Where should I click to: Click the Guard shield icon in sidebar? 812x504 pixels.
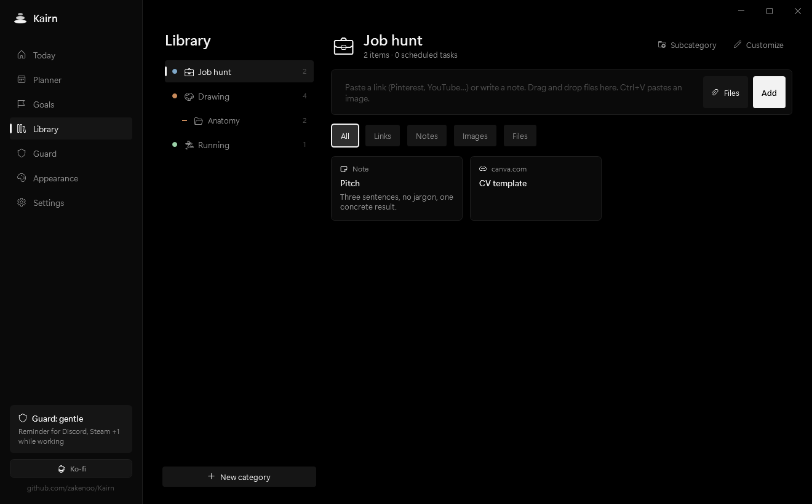(22, 153)
